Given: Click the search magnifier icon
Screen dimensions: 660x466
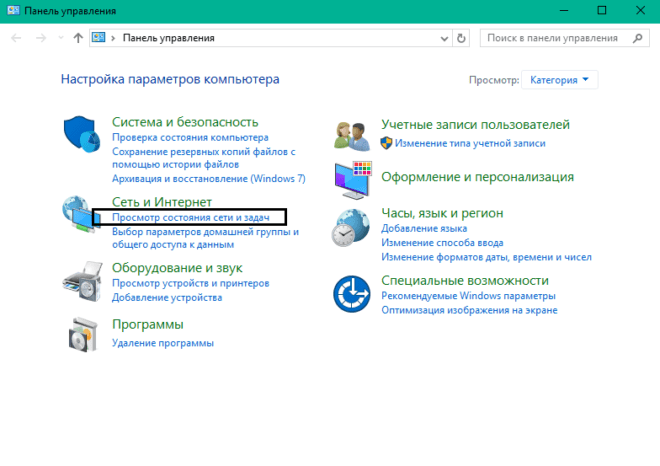Looking at the screenshot, I should click(638, 38).
